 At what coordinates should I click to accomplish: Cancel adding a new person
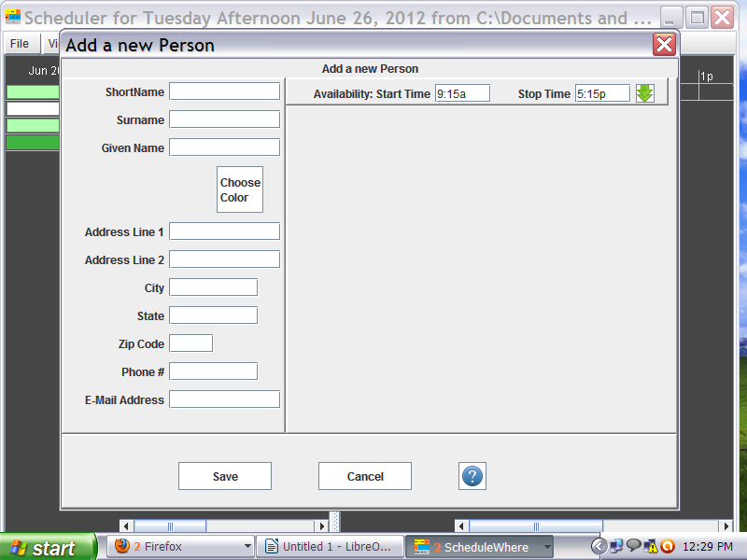pyautogui.click(x=365, y=476)
